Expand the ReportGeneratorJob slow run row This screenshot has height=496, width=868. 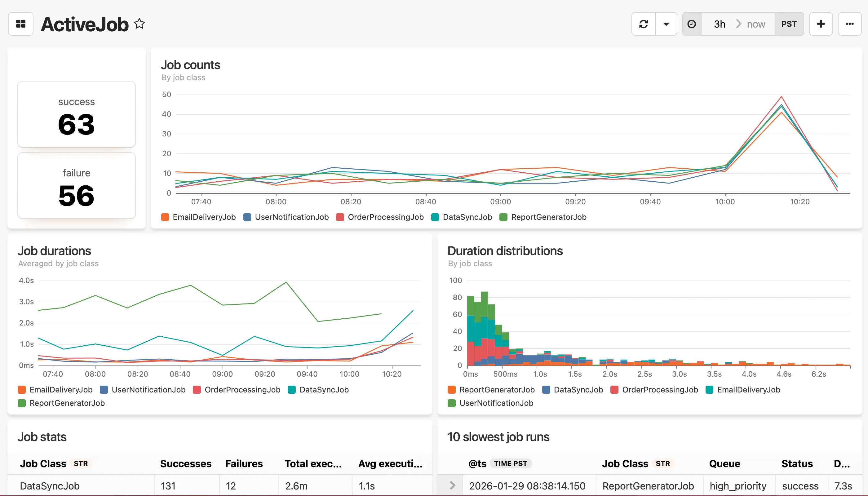pyautogui.click(x=452, y=485)
